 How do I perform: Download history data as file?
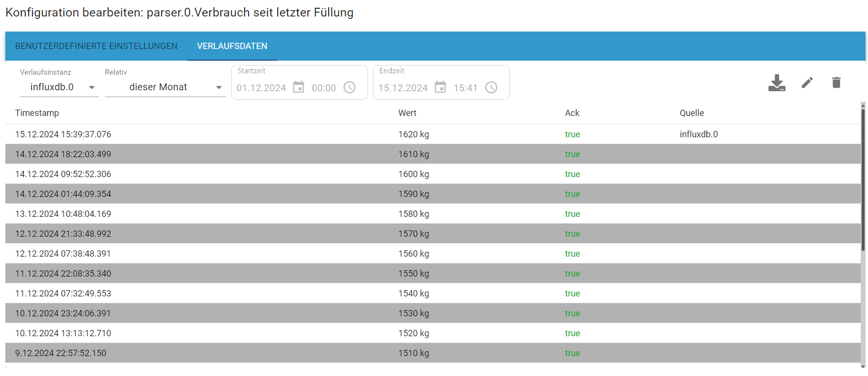tap(777, 83)
